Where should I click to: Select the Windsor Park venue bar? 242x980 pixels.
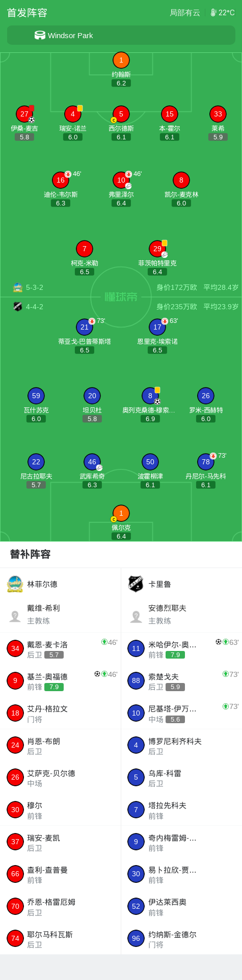tap(121, 35)
